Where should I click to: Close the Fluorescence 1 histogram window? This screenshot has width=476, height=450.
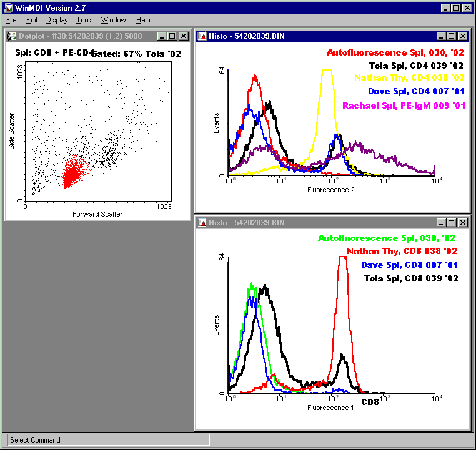[463, 223]
